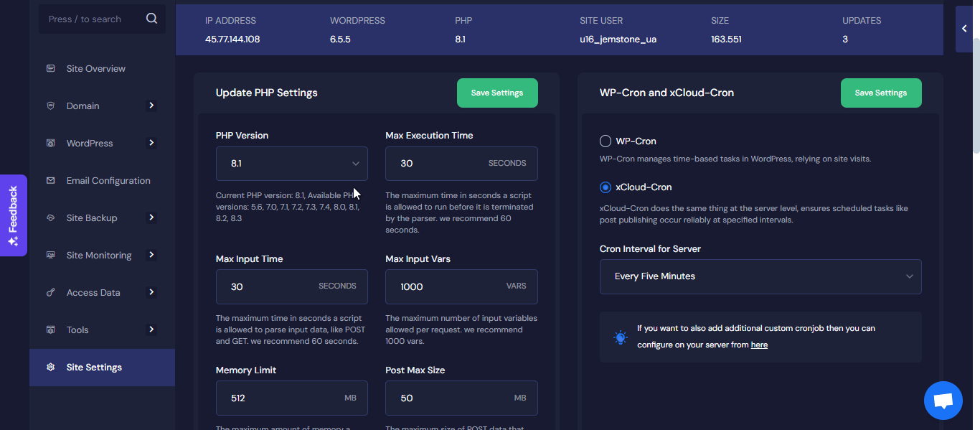980x430 pixels.
Task: Select the Domain globe icon
Action: point(50,106)
